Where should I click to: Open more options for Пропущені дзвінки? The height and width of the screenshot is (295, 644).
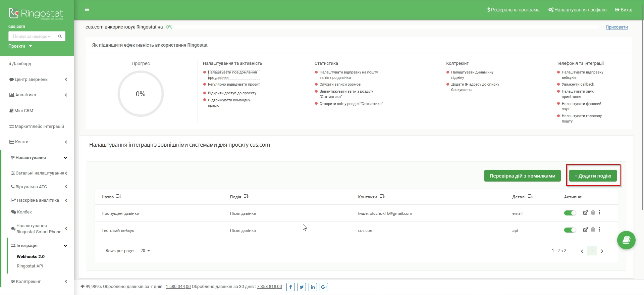click(599, 212)
